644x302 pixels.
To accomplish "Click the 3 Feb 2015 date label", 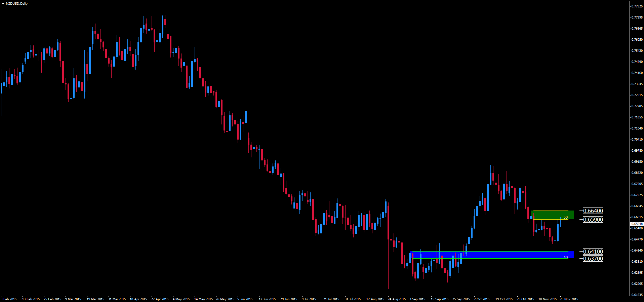I will click(x=9, y=299).
